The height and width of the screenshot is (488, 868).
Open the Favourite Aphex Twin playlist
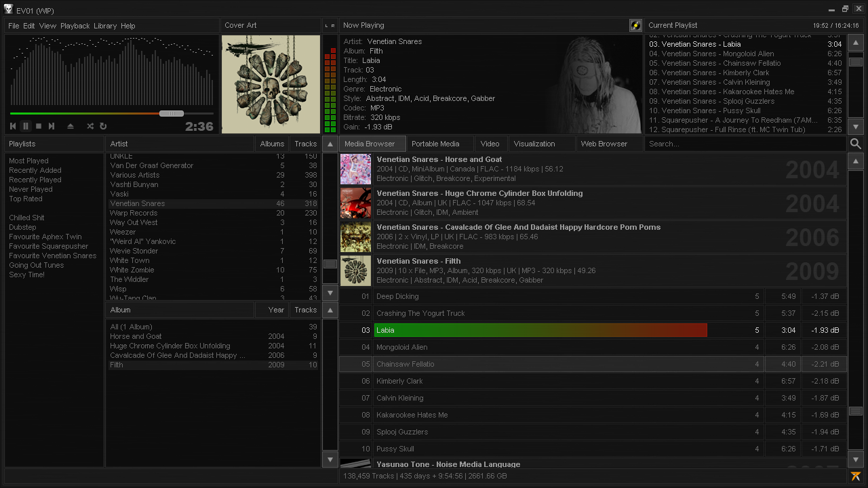[x=45, y=237]
